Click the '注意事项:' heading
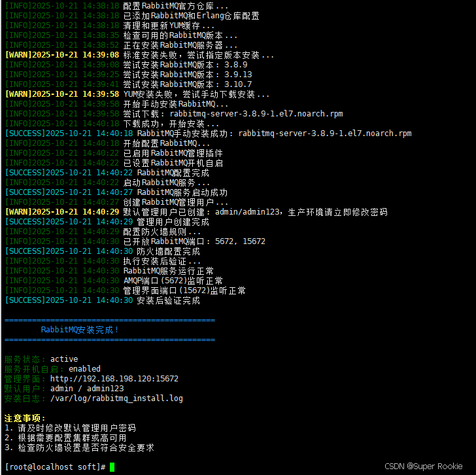 tap(25, 418)
